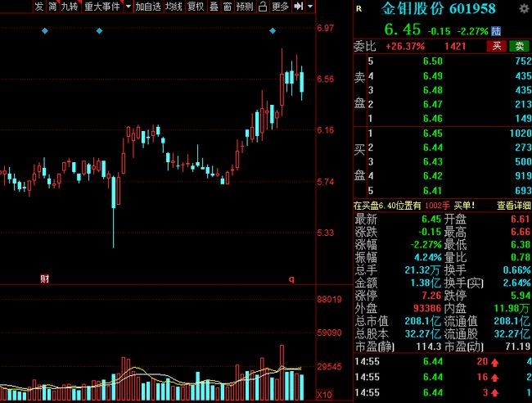
Task: Click the 简 toolbar button
Action: click(52, 6)
